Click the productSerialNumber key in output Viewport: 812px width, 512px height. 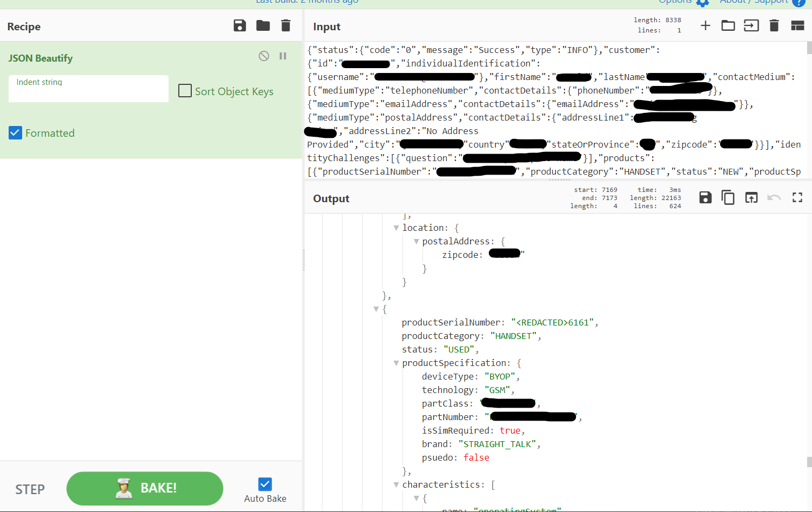452,323
